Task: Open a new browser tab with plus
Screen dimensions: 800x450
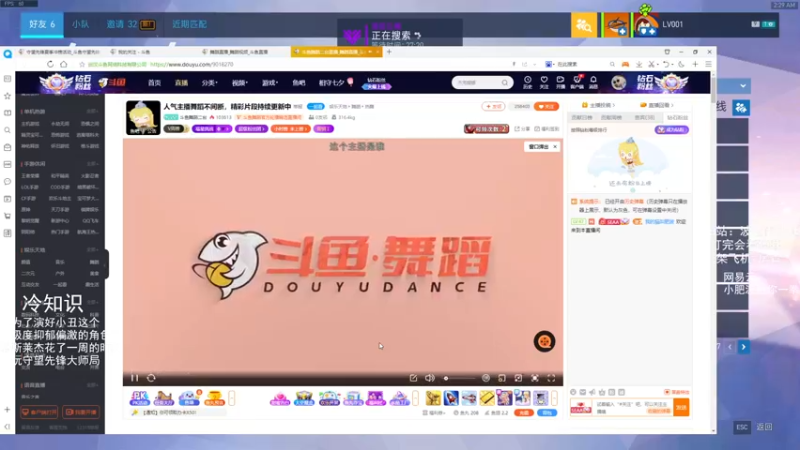Action: (389, 52)
